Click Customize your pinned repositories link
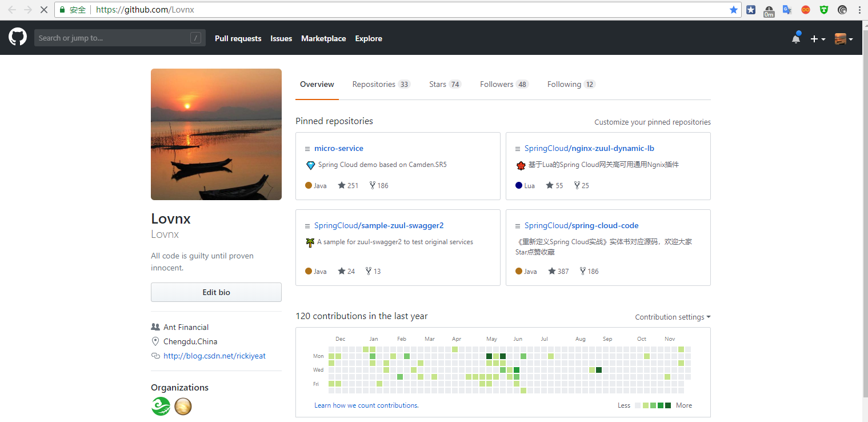Screen dimensions: 868x422 pyautogui.click(x=653, y=122)
